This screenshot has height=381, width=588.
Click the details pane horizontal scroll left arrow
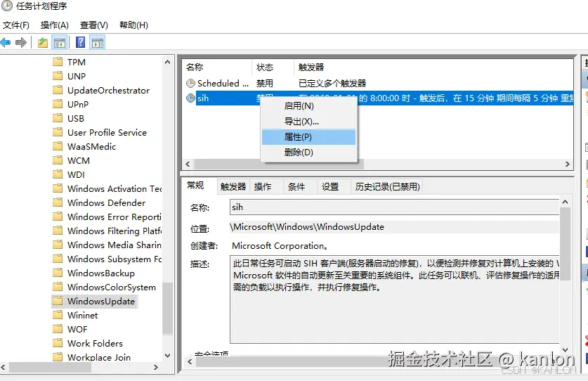tap(190, 362)
